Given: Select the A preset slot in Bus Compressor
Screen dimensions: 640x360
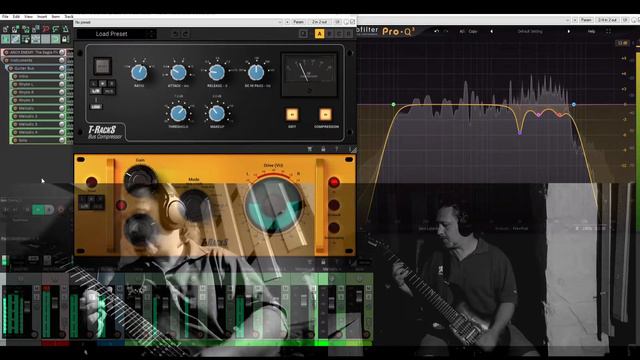Looking at the screenshot, I should (319, 34).
